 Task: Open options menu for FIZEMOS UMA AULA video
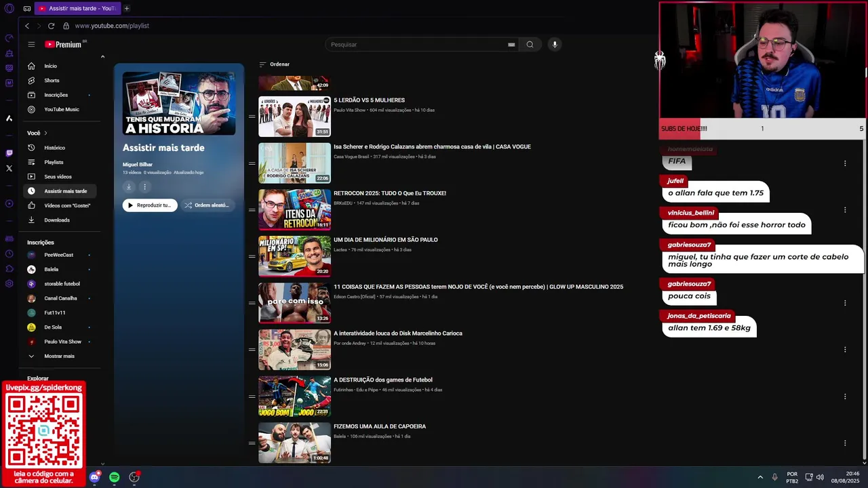pyautogui.click(x=845, y=443)
